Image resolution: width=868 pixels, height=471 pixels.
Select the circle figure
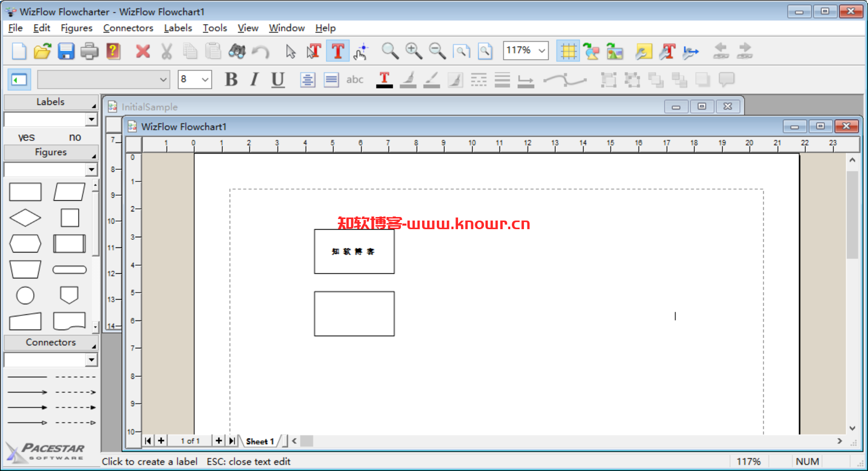pyautogui.click(x=25, y=295)
